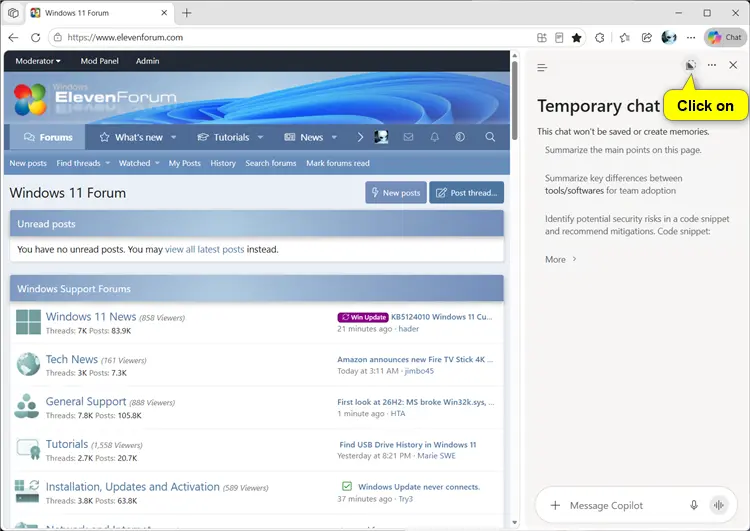Open immersive reader icon
This screenshot has width=750, height=531.
(x=559, y=37)
